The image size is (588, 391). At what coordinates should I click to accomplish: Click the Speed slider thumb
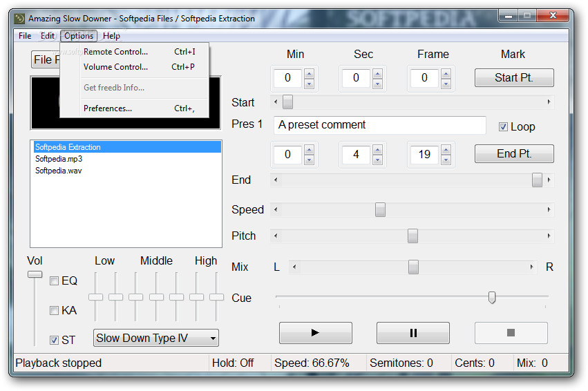pyautogui.click(x=380, y=209)
